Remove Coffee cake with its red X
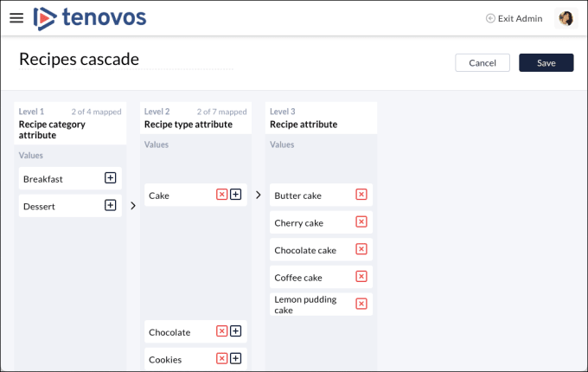The image size is (588, 372). click(361, 277)
